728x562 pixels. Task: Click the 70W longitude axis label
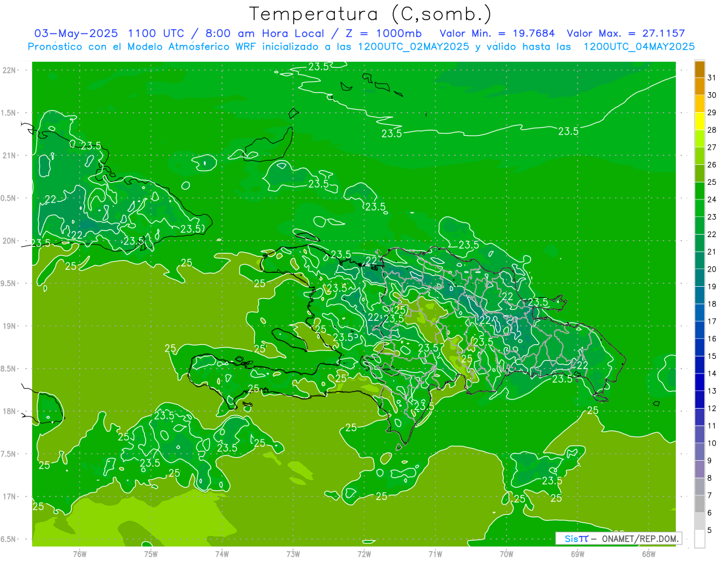(x=506, y=554)
